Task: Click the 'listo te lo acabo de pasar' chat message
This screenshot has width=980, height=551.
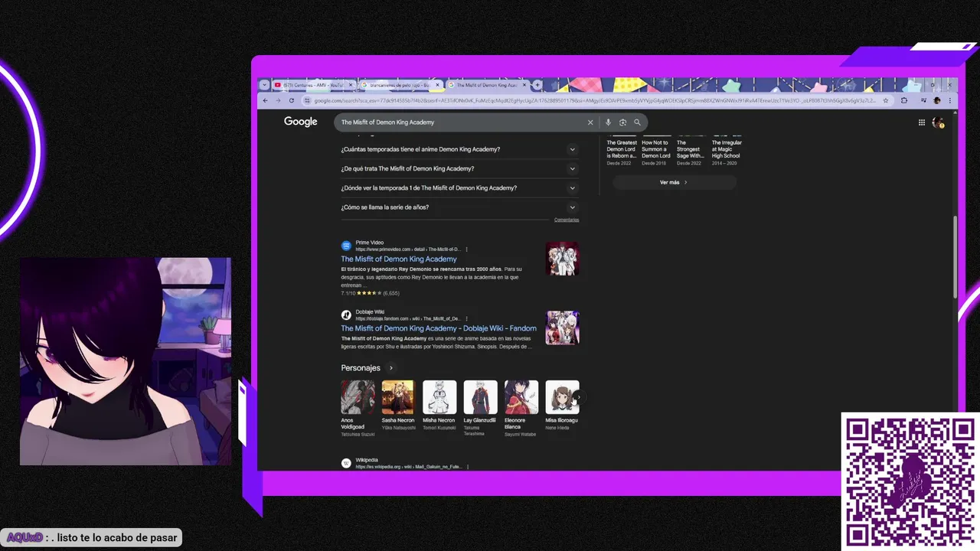Action: [117, 538]
